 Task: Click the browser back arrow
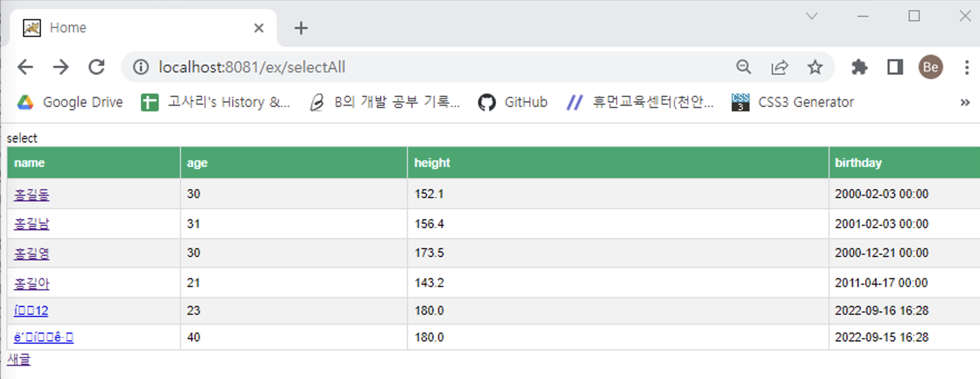[25, 67]
